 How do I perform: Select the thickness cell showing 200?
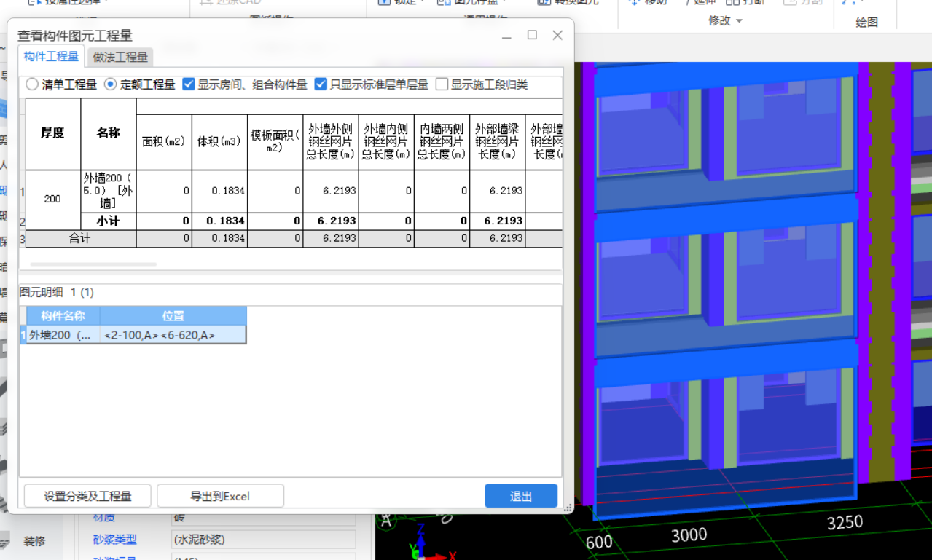pyautogui.click(x=52, y=199)
